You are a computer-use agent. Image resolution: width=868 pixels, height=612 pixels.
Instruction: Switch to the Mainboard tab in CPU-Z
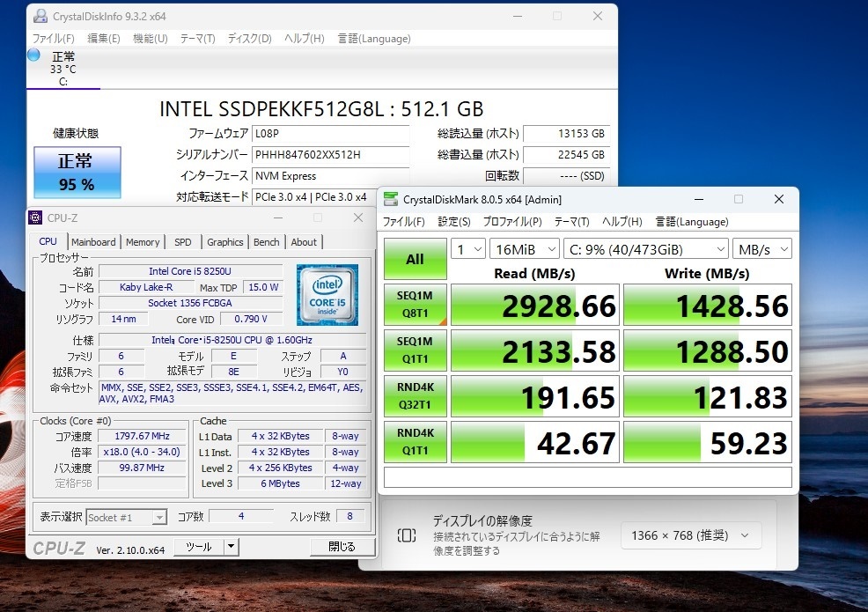(x=93, y=242)
